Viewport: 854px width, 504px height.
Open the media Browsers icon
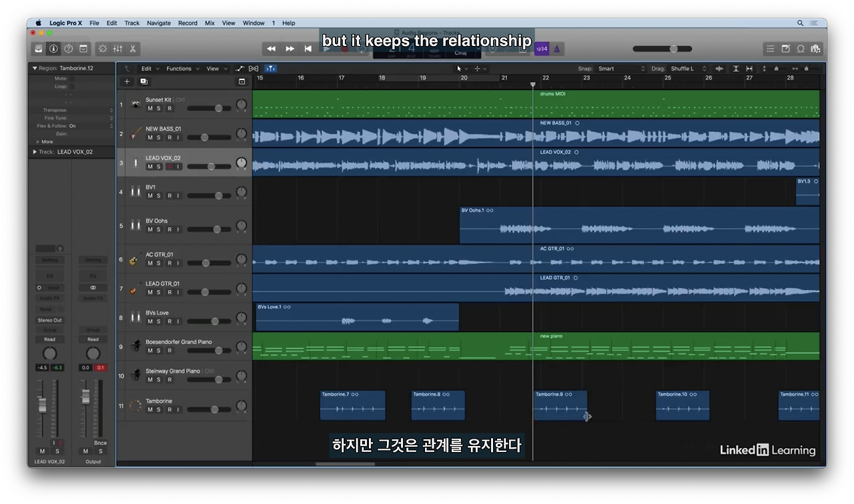click(x=815, y=49)
